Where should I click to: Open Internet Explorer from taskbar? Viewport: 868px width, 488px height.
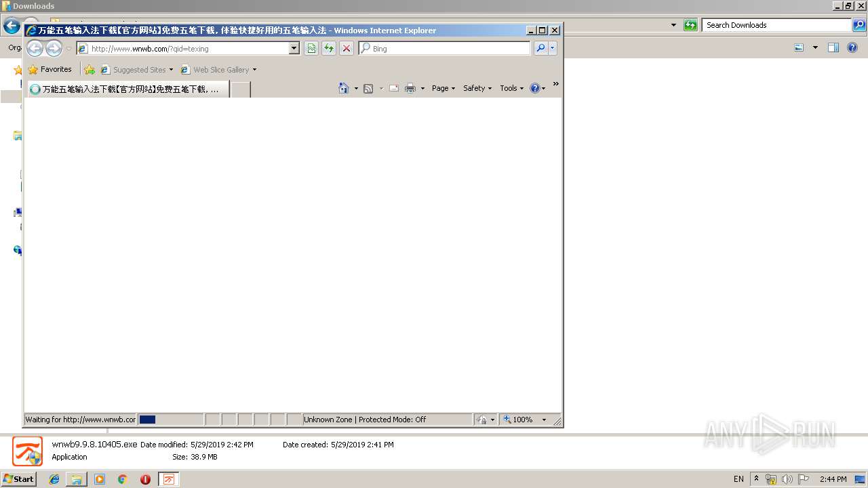tap(55, 479)
